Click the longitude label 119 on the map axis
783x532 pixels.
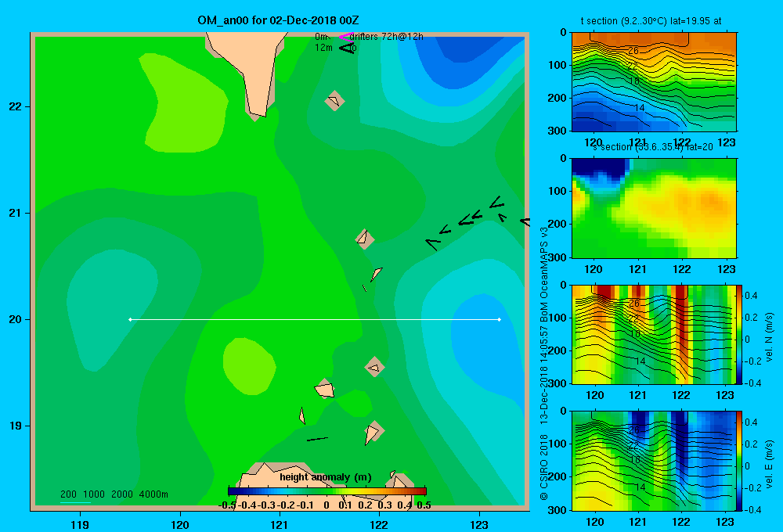click(81, 524)
